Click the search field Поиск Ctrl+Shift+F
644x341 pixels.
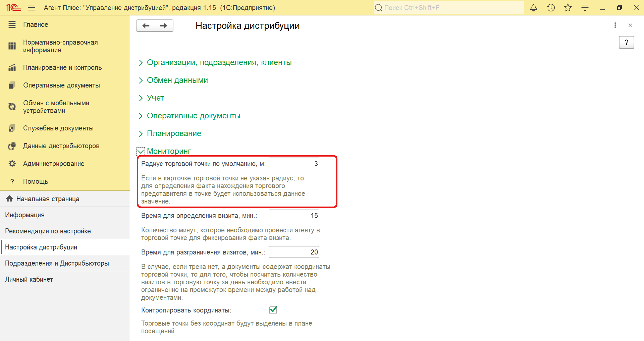449,8
